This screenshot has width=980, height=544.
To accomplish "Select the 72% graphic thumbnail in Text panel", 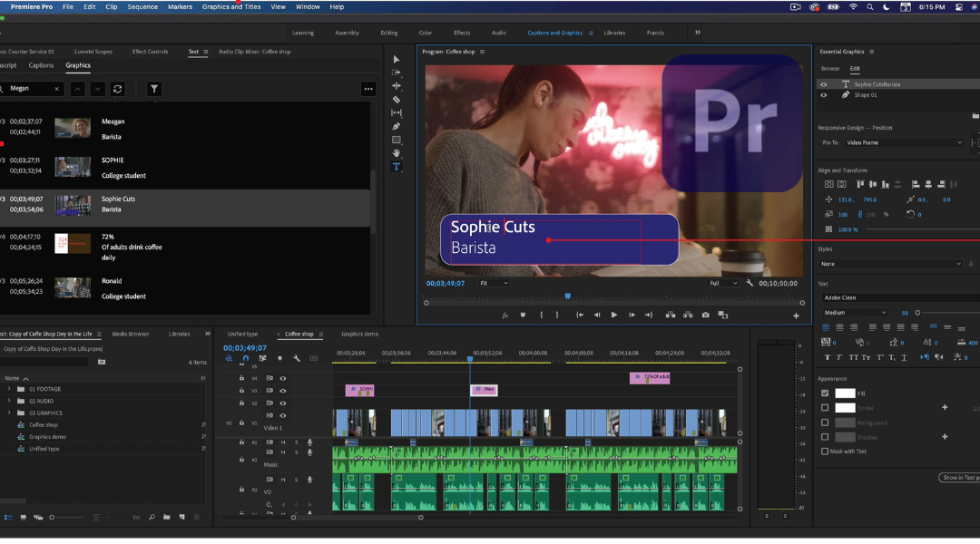I will [73, 244].
